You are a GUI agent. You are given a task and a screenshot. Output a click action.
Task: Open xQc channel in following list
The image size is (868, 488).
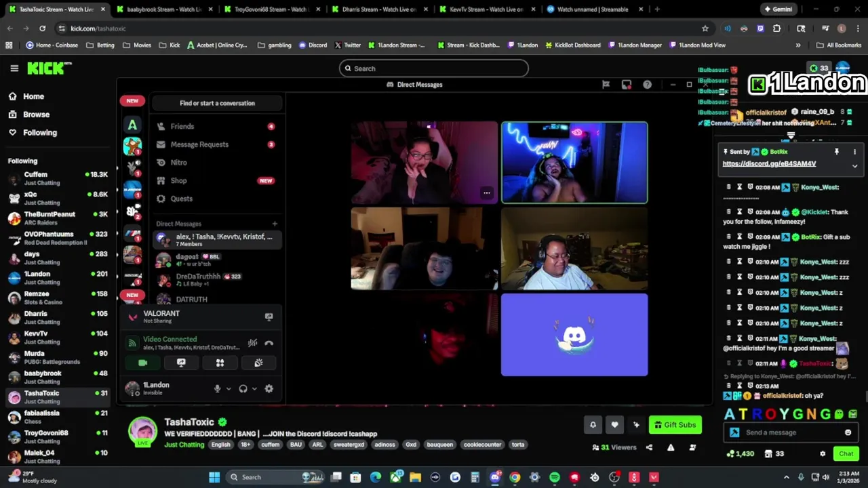(58, 199)
